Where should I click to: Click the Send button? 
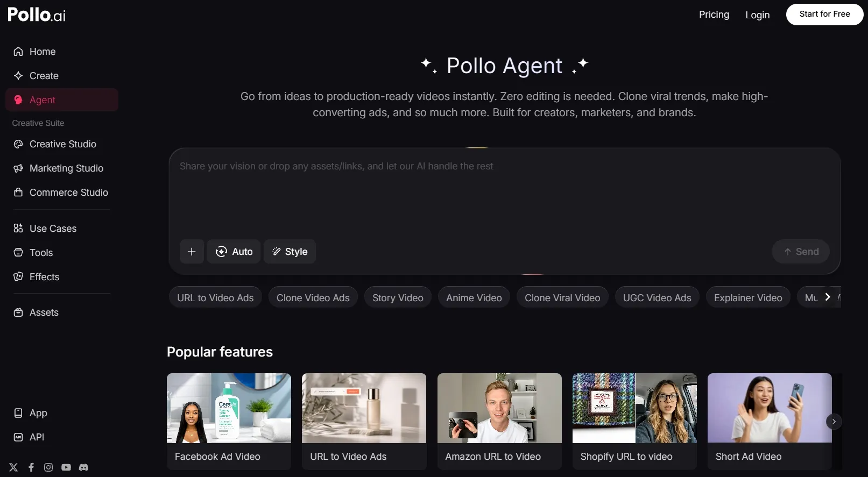tap(801, 252)
